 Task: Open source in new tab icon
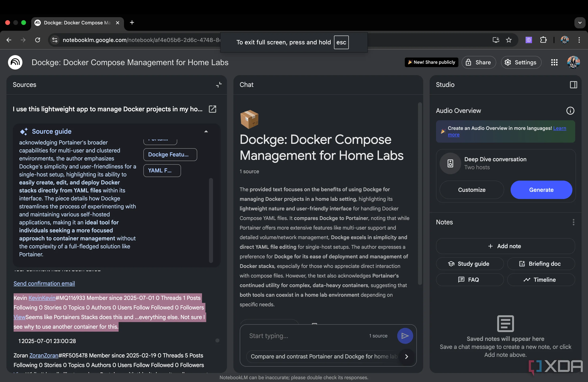click(x=212, y=109)
